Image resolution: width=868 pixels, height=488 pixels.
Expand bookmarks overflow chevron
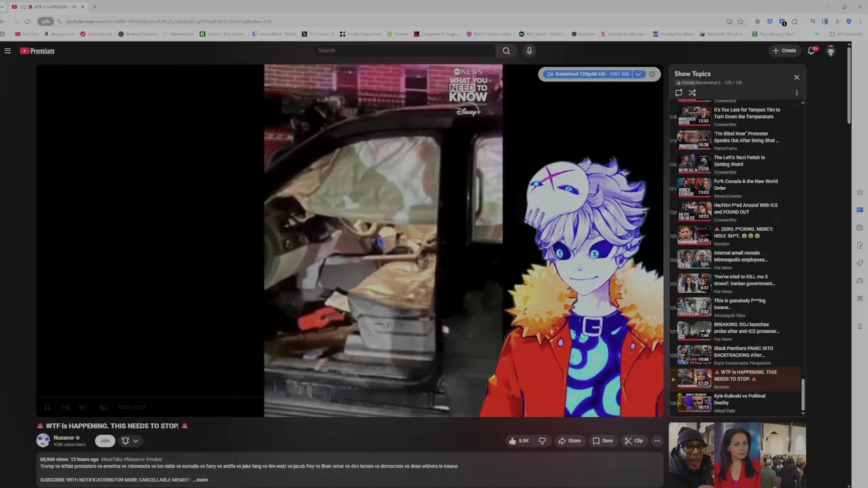point(816,34)
